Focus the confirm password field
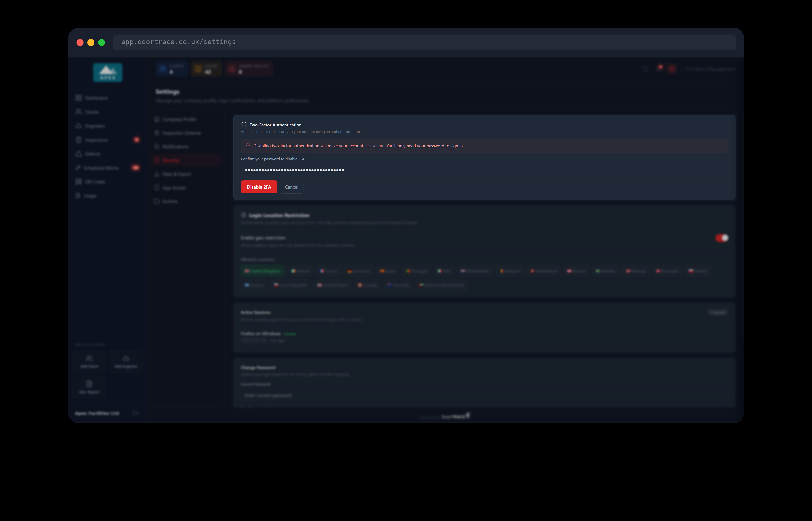Screen dimensions: 812x521 point(484,170)
